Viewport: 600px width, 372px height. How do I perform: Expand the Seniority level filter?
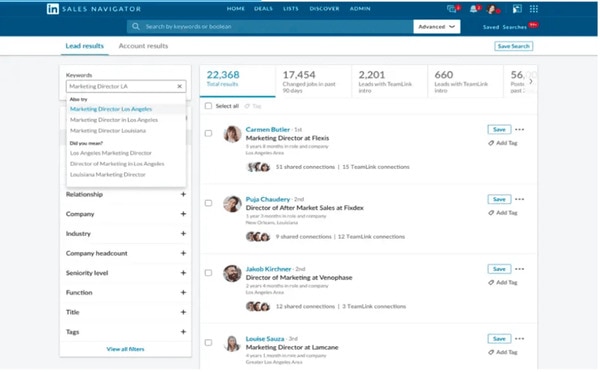tap(126, 273)
